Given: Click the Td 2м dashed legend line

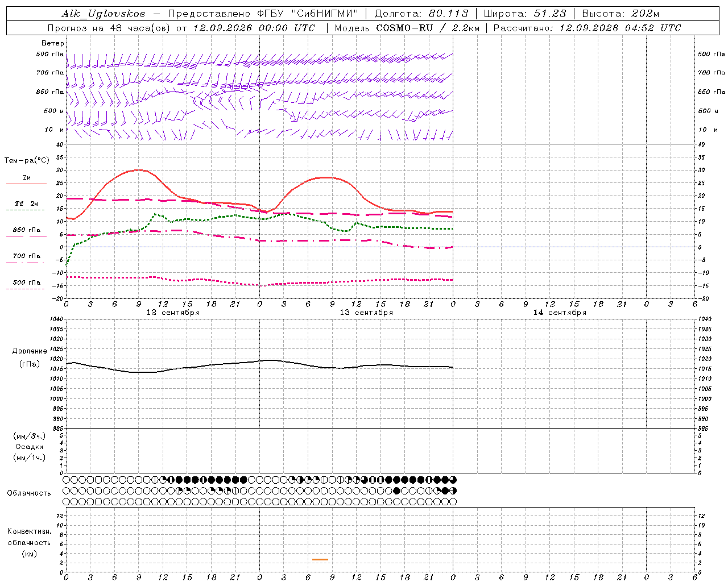Looking at the screenshot, I should 25,210.
